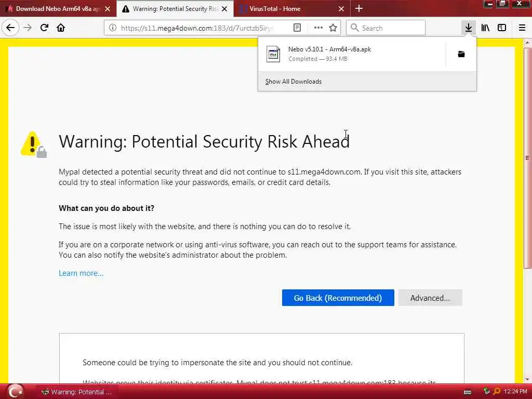Click the forward navigation arrow
532x399 pixels.
pos(28,28)
